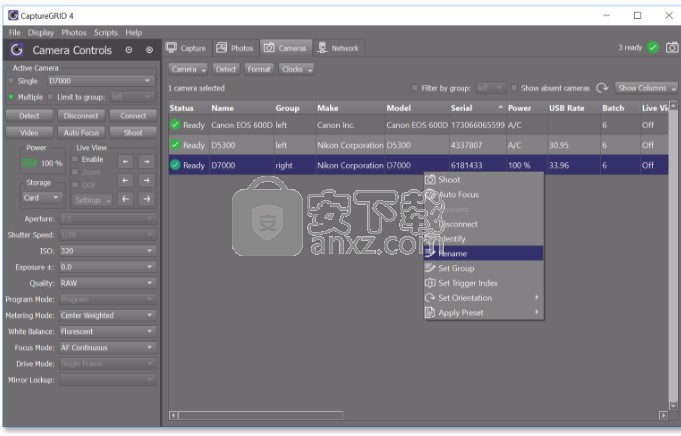
Task: Choose Rename in the context menu
Action: click(483, 254)
